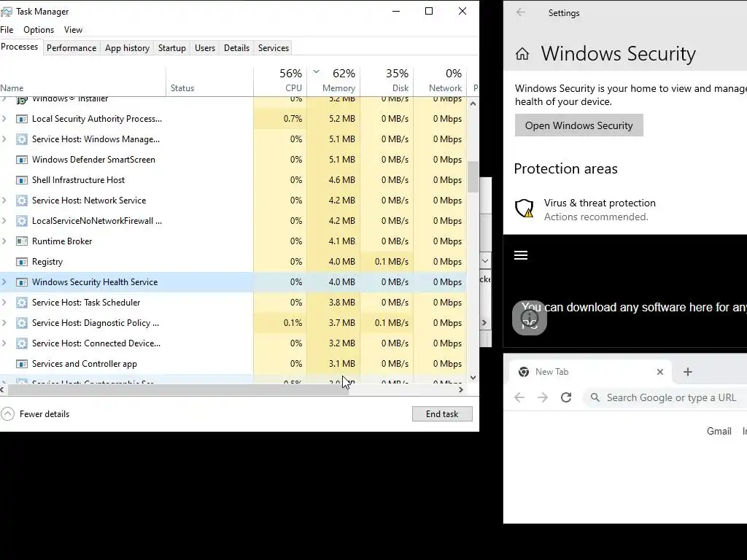Click the process list scroll up arrow

(x=473, y=104)
